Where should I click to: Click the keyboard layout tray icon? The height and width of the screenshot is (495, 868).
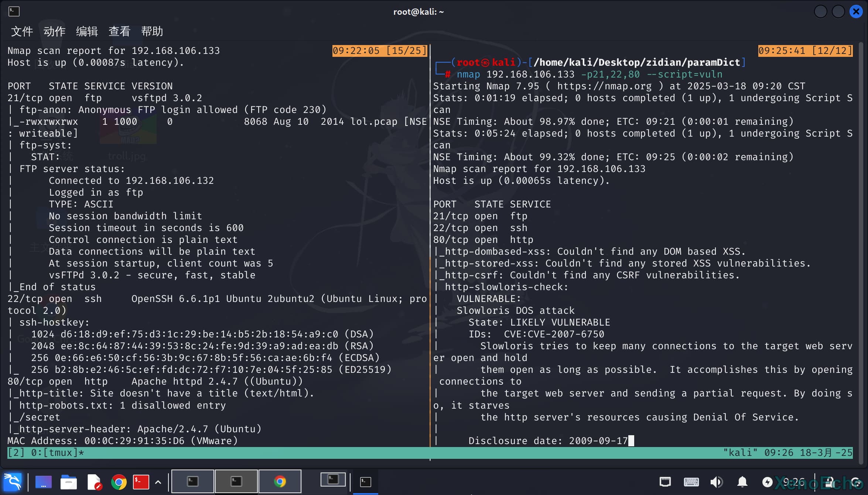(x=691, y=482)
